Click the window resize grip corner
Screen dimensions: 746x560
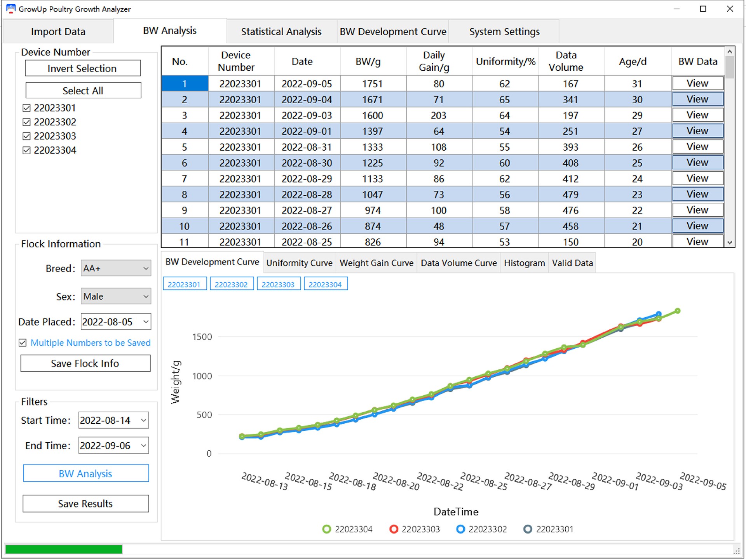point(736,551)
